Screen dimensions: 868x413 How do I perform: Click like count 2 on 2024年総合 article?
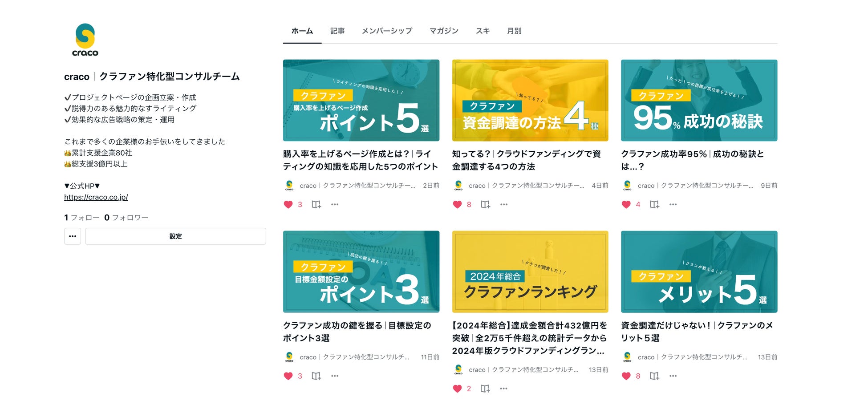(469, 389)
